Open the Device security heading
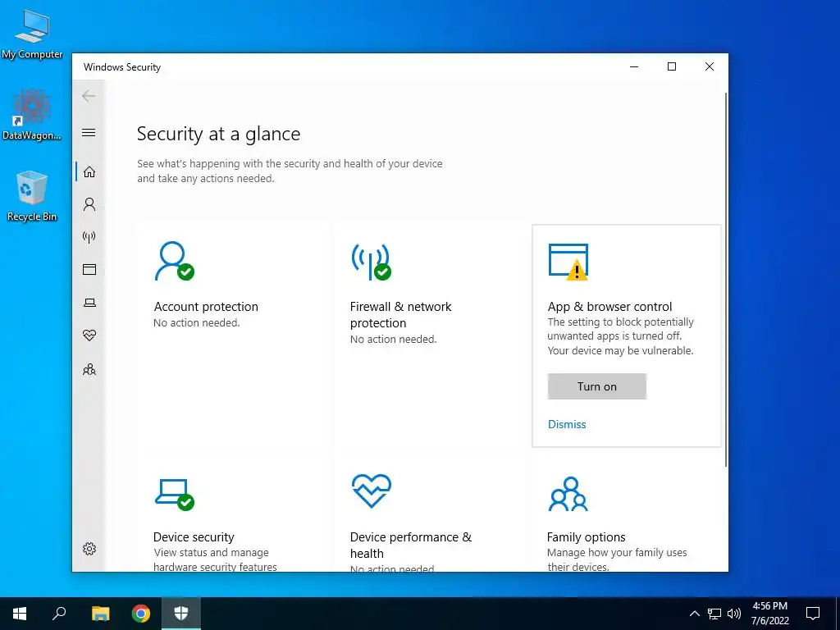 coord(194,536)
